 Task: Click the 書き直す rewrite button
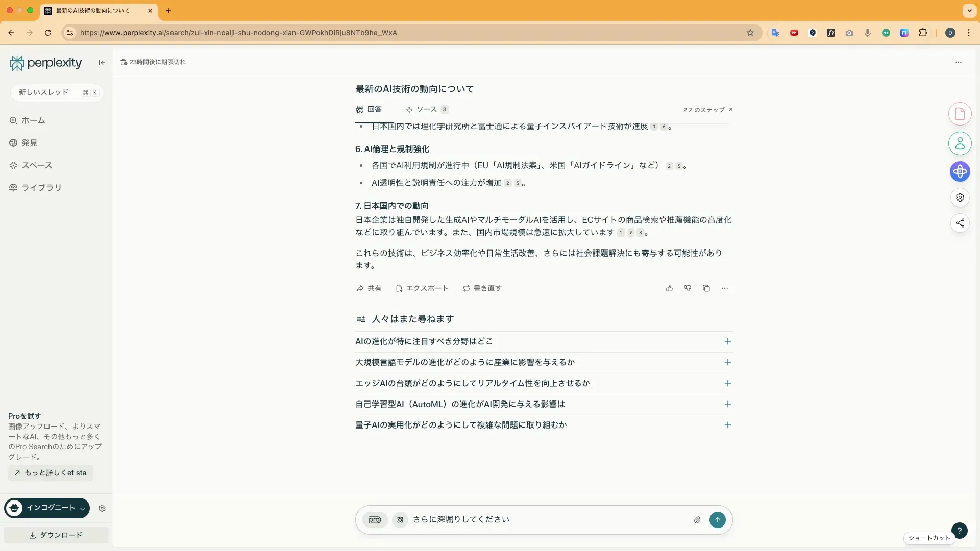[482, 288]
